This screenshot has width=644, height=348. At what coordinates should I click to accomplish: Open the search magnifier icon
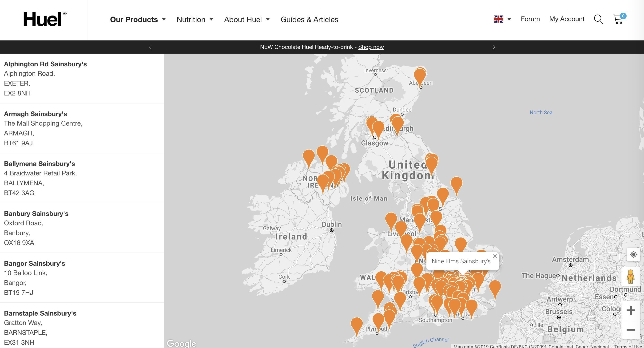[598, 19]
